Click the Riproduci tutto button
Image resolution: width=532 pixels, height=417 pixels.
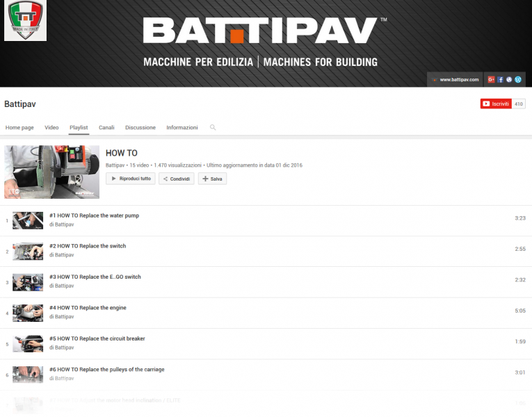pos(131,179)
